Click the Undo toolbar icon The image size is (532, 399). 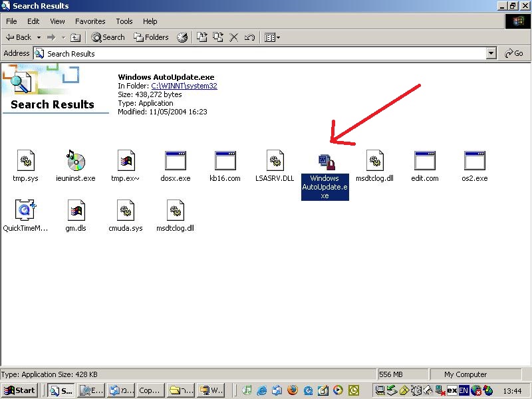click(x=249, y=37)
